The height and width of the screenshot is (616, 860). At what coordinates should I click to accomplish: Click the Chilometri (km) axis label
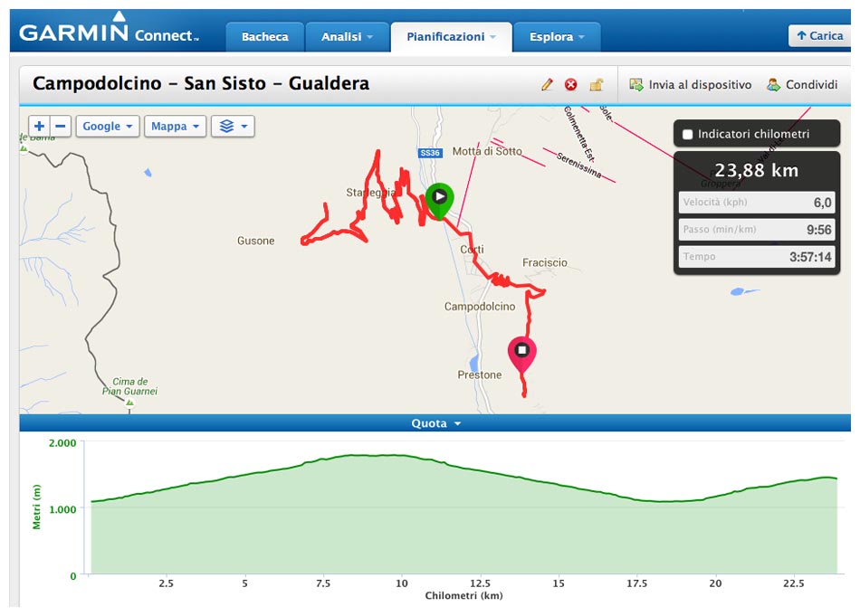click(464, 596)
